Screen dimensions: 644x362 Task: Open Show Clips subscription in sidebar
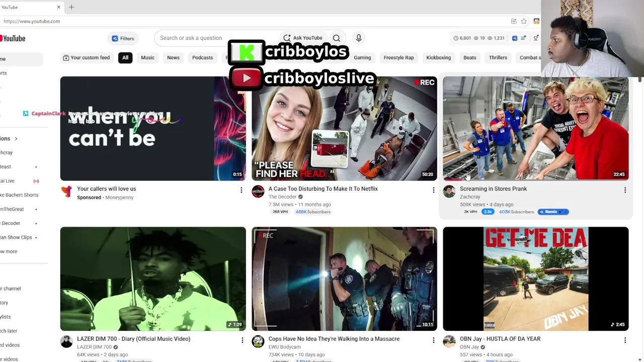(16, 237)
